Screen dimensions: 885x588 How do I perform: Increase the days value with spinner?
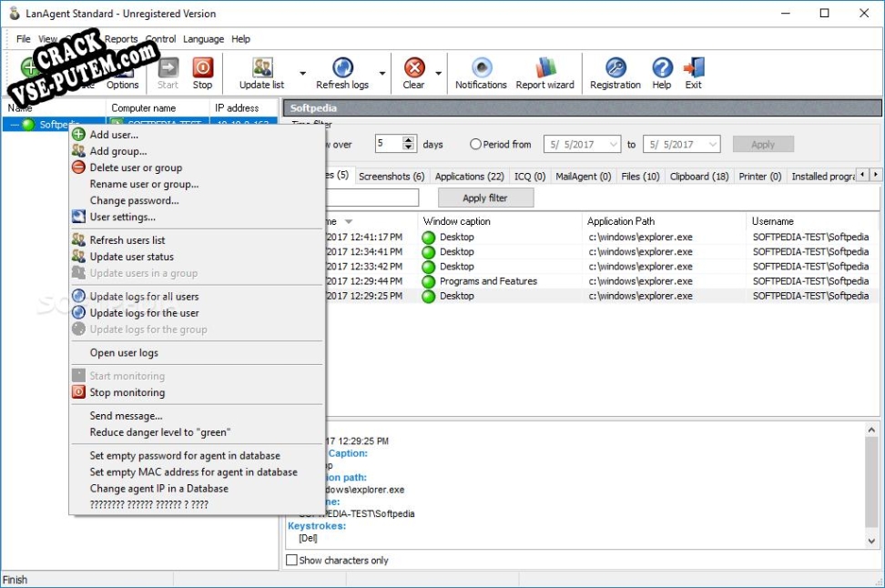409,140
